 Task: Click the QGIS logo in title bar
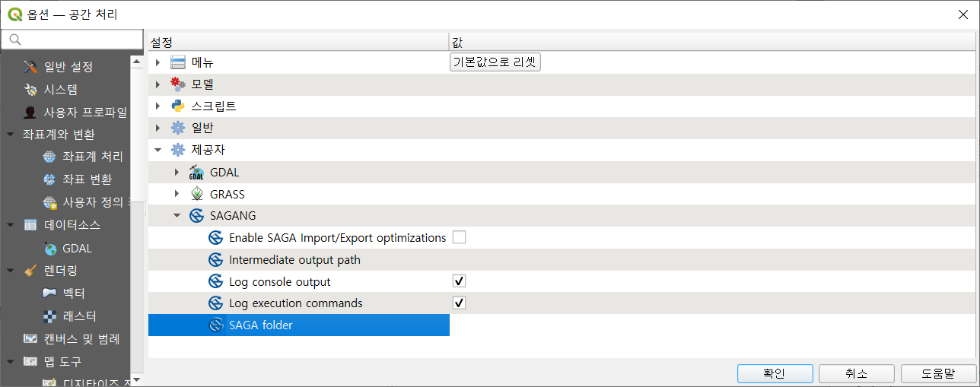[14, 14]
